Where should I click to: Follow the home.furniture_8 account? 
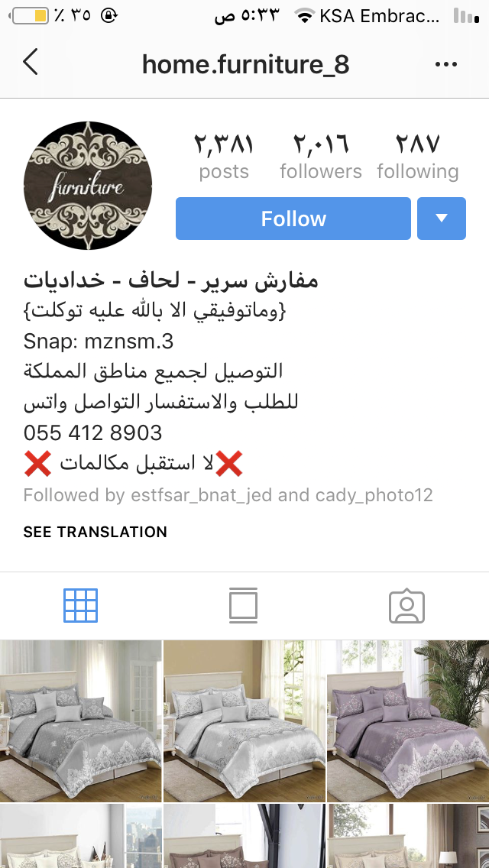(293, 219)
